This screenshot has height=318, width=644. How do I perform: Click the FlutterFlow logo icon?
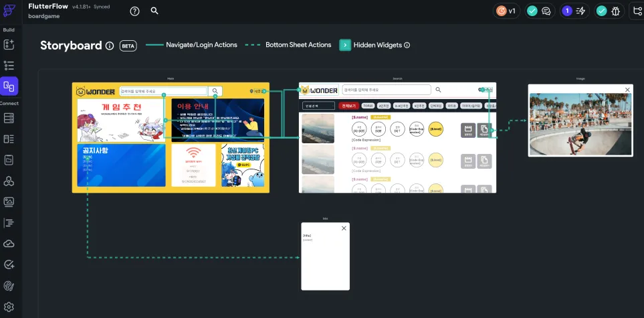[x=9, y=11]
